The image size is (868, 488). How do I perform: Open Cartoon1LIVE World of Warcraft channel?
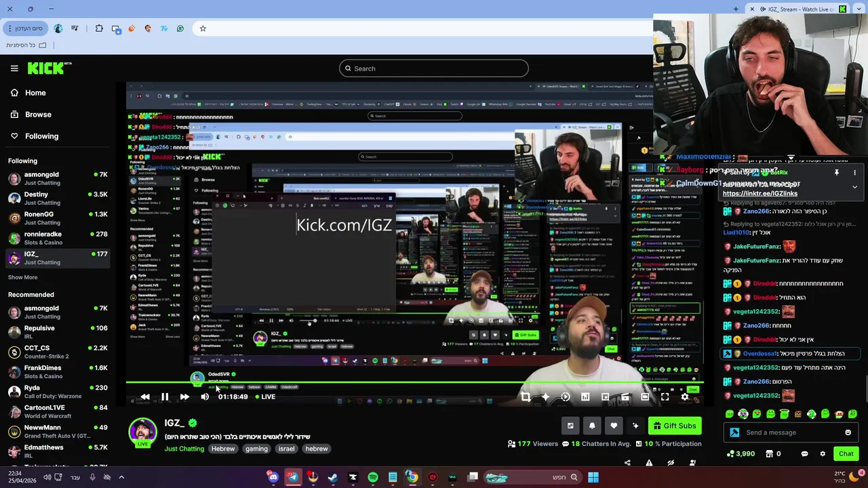[58, 411]
